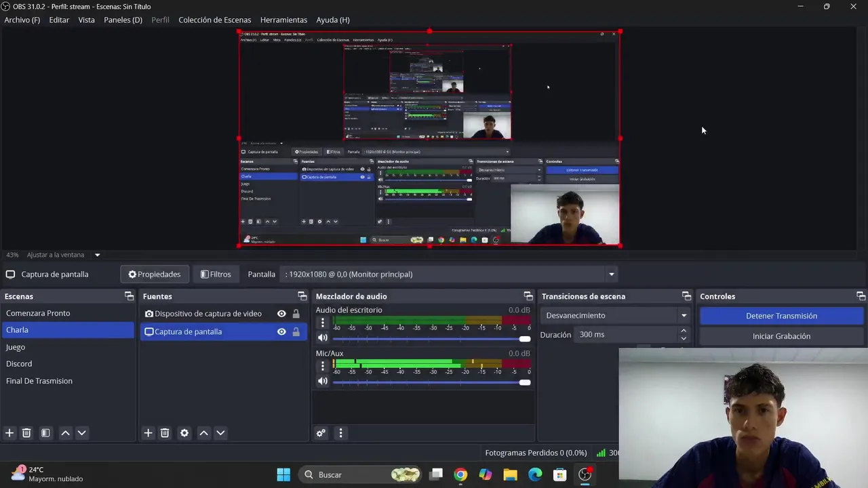Open Microsoft Edge from taskbar
Image resolution: width=868 pixels, height=488 pixels.
535,474
